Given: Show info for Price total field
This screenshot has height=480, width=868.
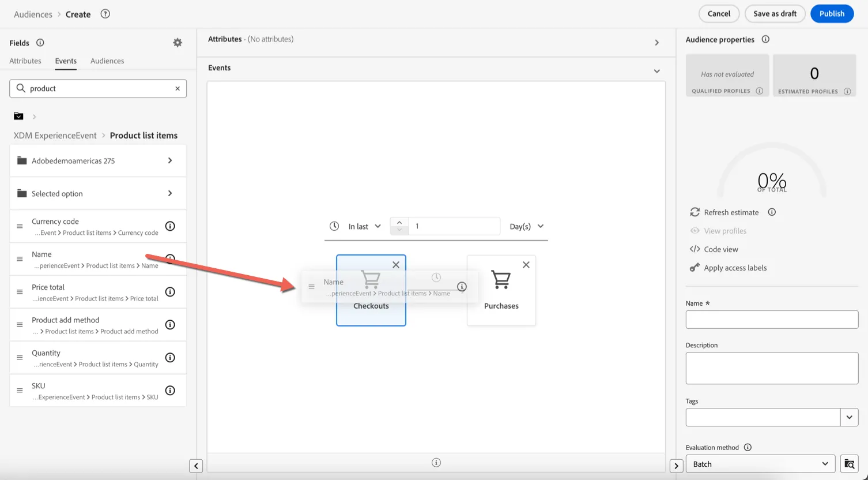Looking at the screenshot, I should pos(170,292).
